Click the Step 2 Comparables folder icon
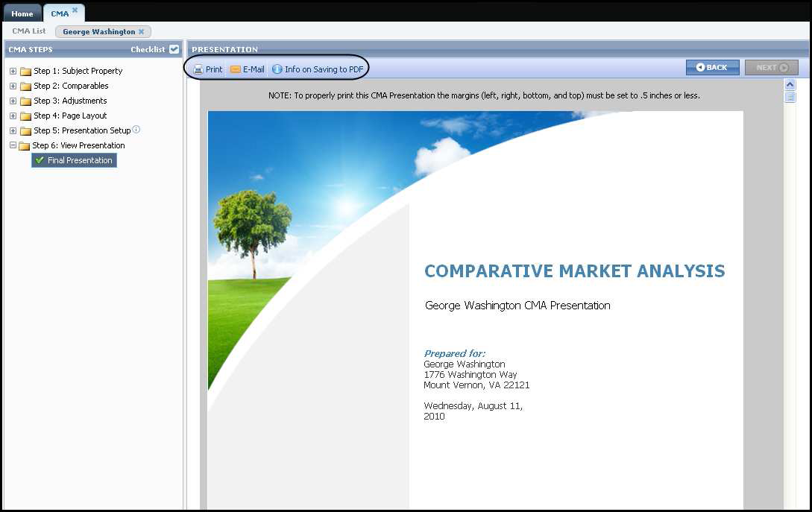This screenshot has width=812, height=512. click(x=25, y=86)
